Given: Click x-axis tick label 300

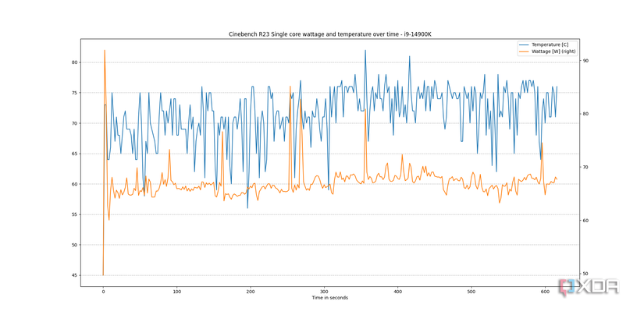Looking at the screenshot, I should point(324,292).
